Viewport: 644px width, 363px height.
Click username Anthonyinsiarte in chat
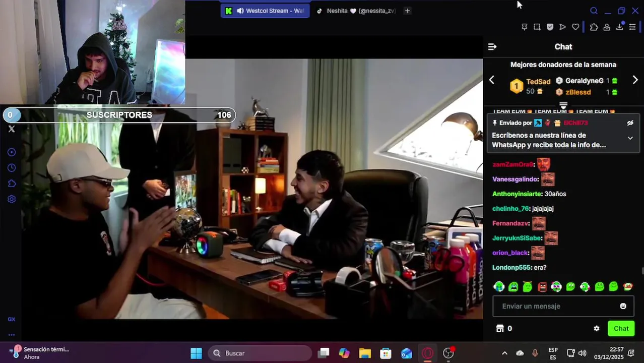[x=517, y=194]
